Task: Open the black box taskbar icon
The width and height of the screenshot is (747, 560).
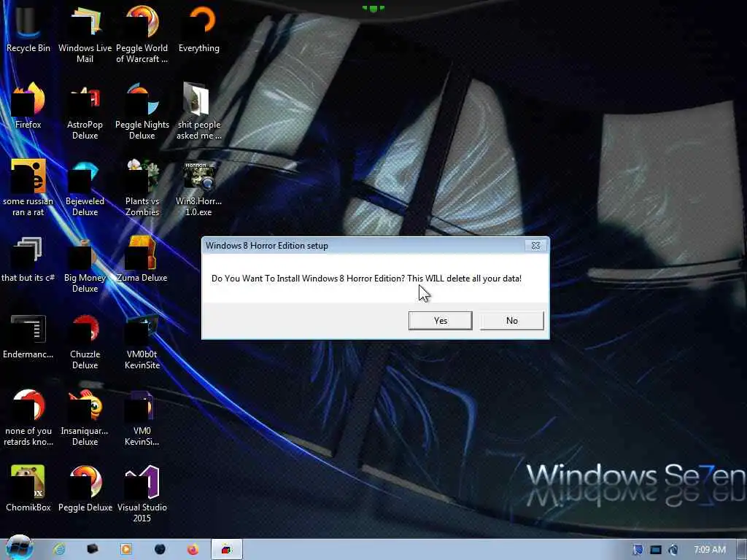Action: pos(93,550)
